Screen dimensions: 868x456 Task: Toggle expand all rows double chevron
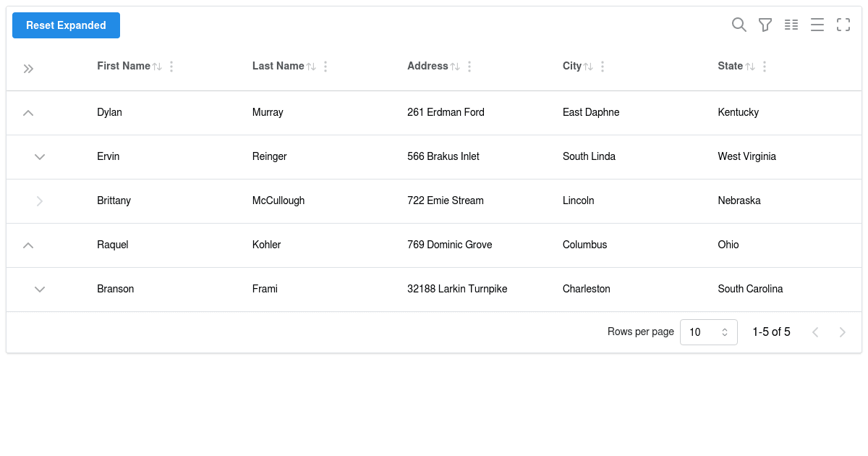point(28,69)
